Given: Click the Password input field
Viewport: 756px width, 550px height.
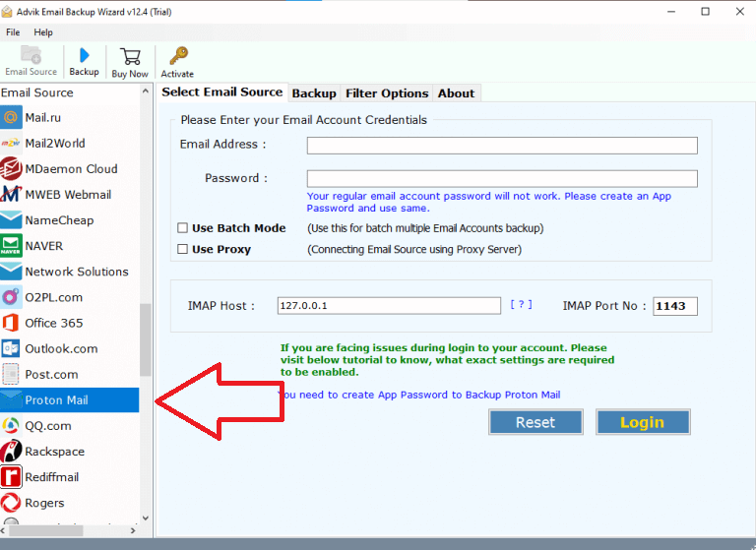Looking at the screenshot, I should pyautogui.click(x=502, y=179).
